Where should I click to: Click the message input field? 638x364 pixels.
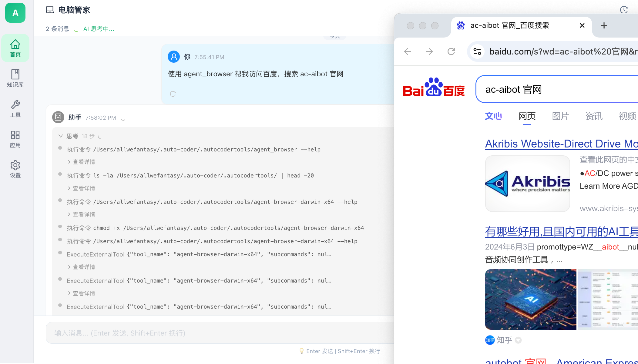pos(212,333)
